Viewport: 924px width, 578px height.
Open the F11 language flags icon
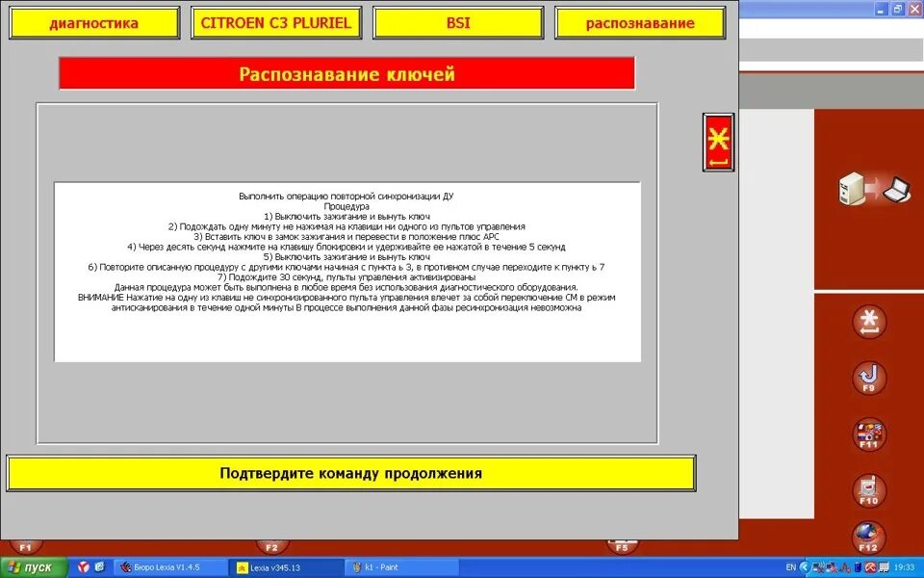869,434
